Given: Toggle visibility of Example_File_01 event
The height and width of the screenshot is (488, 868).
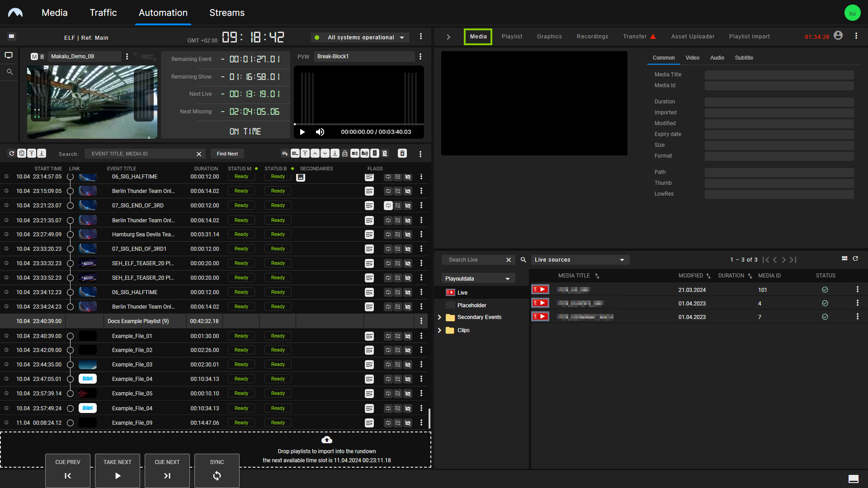Looking at the screenshot, I should click(x=6, y=335).
